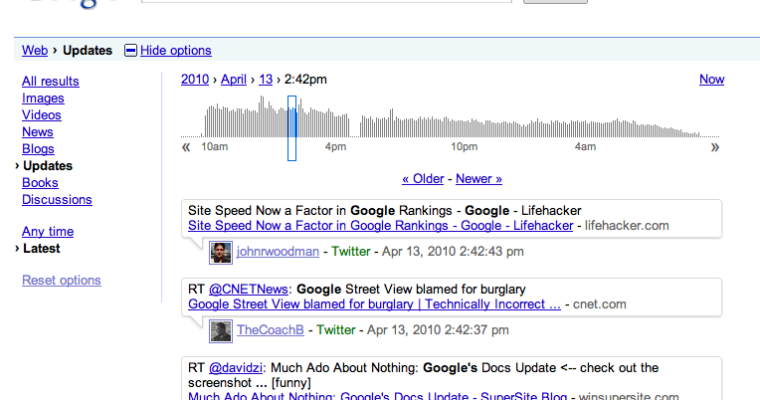Open the Lifehacker Site Speed article link

pos(380,226)
